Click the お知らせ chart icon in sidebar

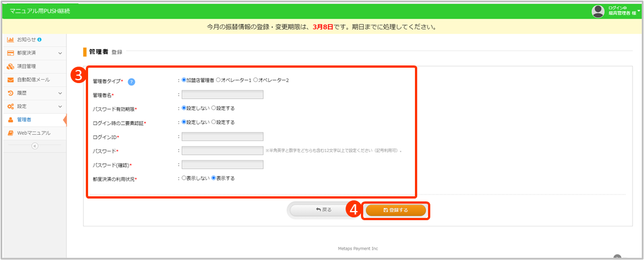[x=10, y=39]
